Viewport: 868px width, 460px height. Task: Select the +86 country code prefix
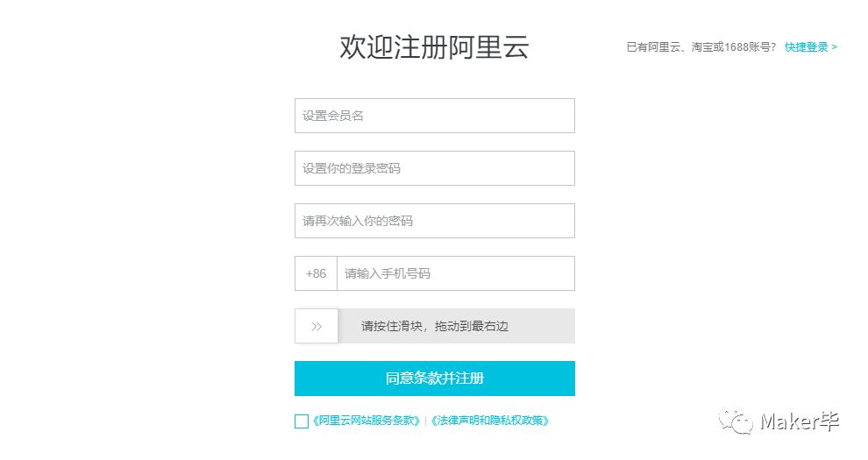pos(317,273)
